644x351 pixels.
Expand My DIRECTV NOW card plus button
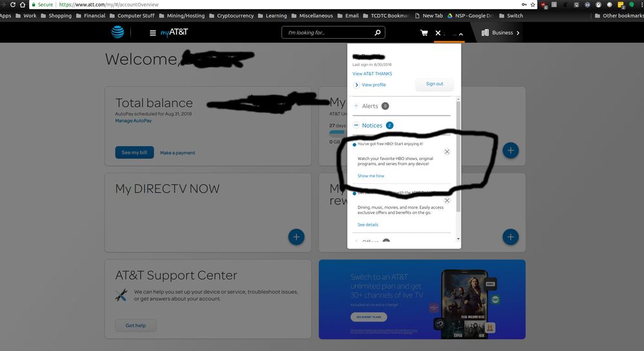[296, 237]
